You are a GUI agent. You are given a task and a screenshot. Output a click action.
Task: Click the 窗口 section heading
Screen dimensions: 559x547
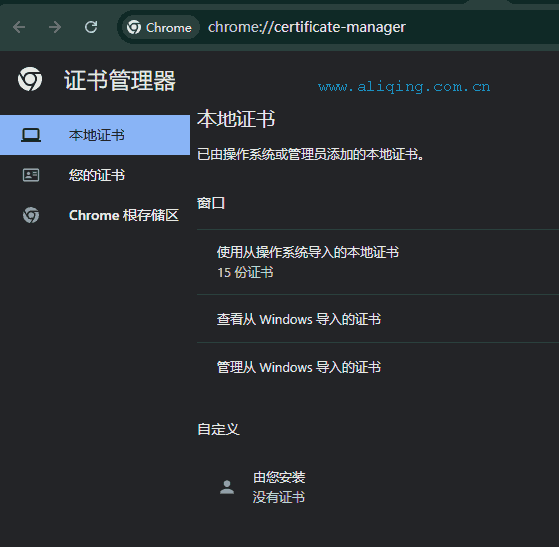[211, 203]
